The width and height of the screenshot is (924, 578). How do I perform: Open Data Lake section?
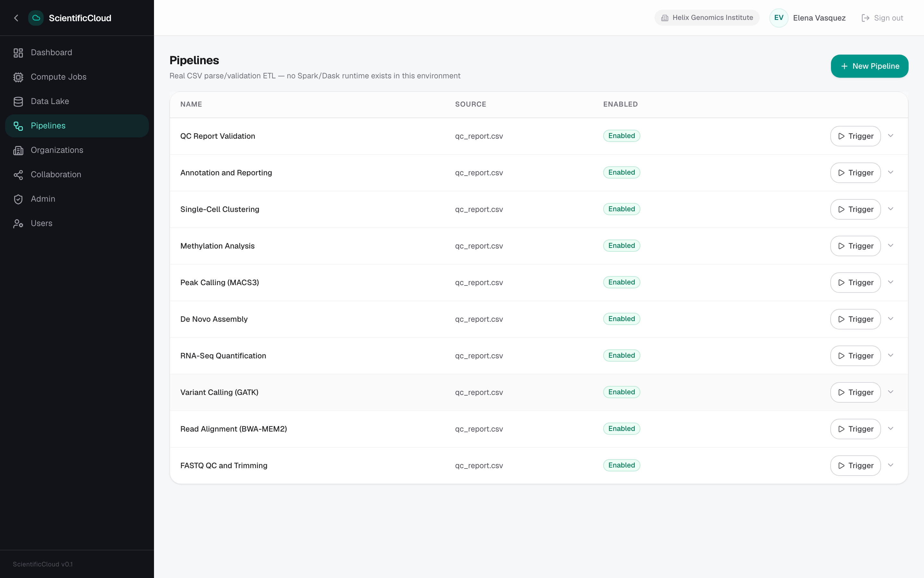coord(77,102)
